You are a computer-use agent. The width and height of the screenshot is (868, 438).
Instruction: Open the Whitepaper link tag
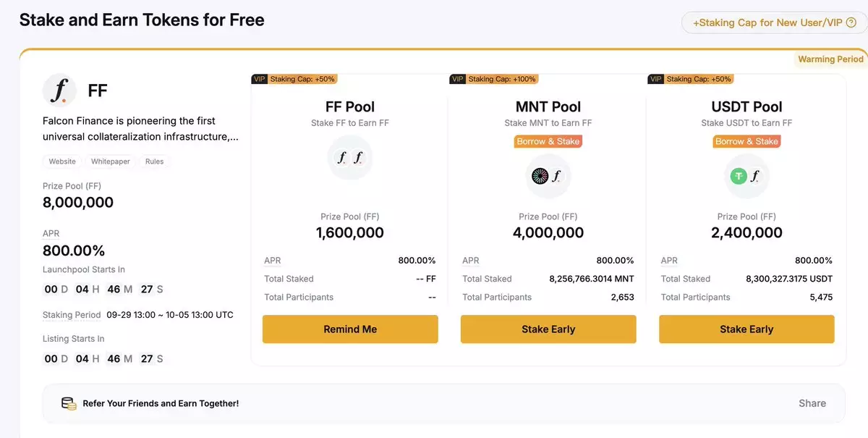111,161
